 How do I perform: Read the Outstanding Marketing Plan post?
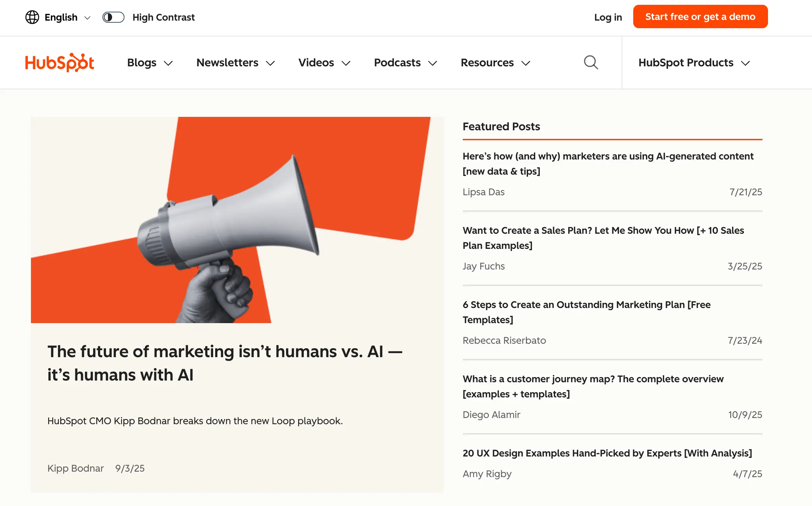click(x=586, y=312)
